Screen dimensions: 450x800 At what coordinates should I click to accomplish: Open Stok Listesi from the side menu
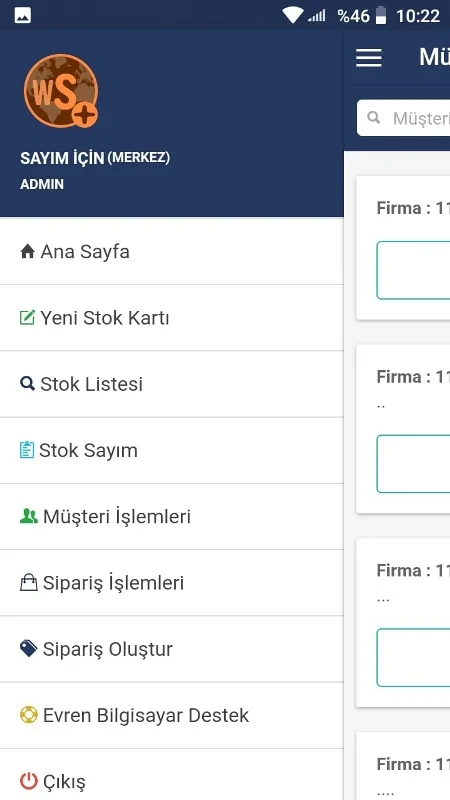point(171,384)
